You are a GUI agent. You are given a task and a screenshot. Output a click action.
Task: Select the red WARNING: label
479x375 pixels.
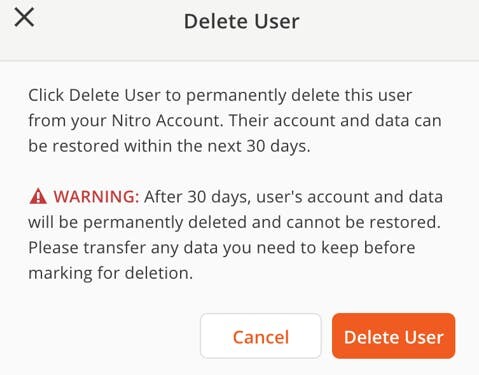click(96, 197)
